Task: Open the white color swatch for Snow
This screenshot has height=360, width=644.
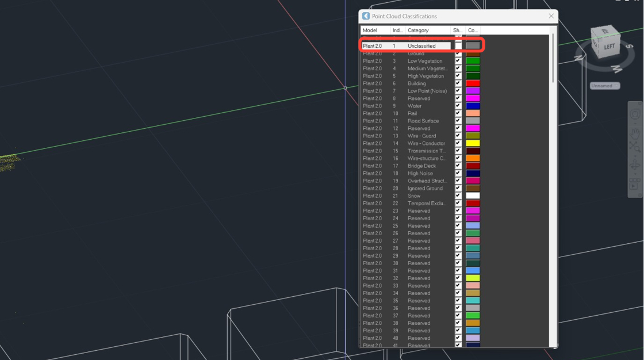Action: click(473, 196)
